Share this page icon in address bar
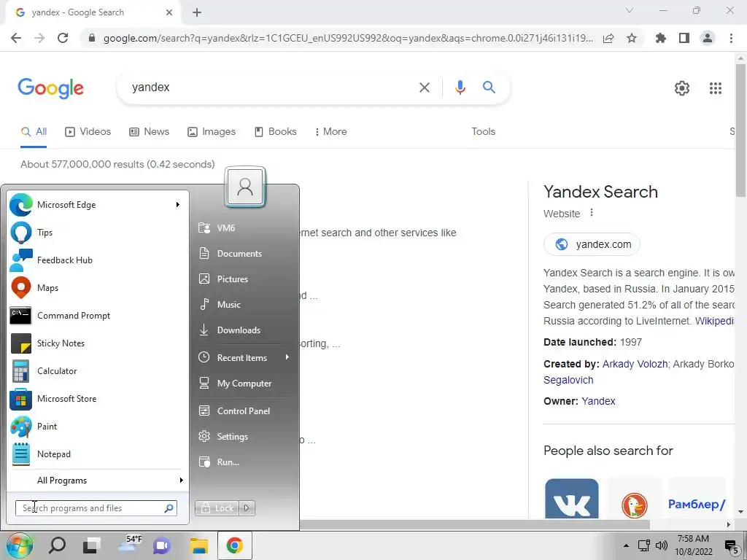This screenshot has width=747, height=560. point(608,38)
